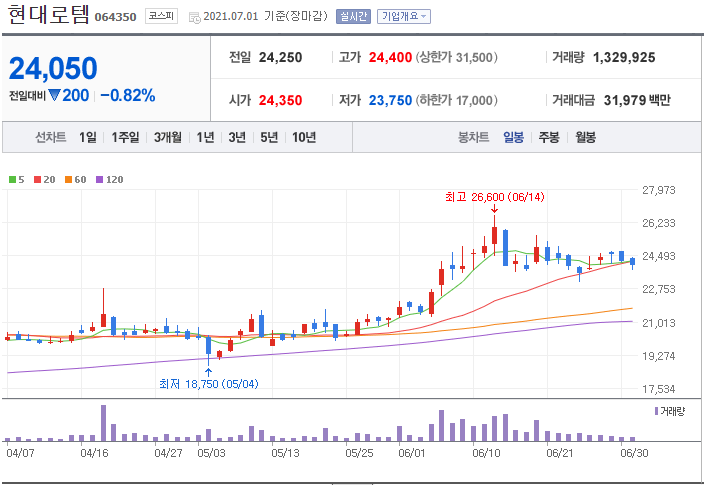Click the 고가 value 24,400
This screenshot has height=485, width=704.
(390, 57)
